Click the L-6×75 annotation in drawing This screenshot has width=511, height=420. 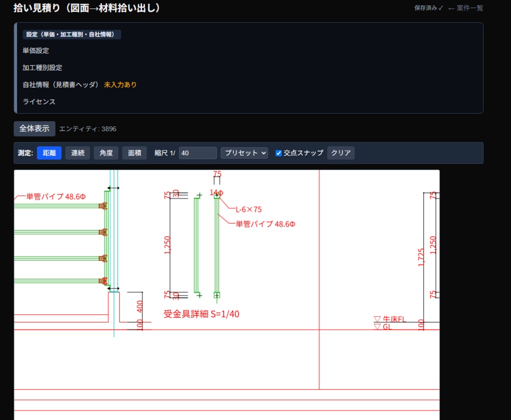249,210
